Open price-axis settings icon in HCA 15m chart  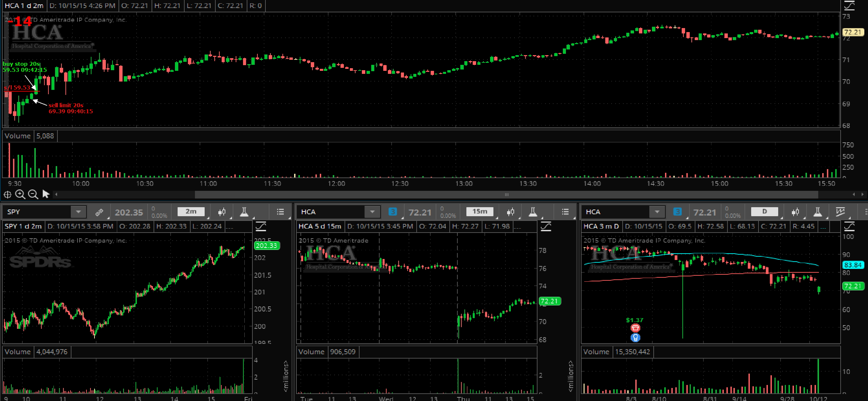(546, 226)
